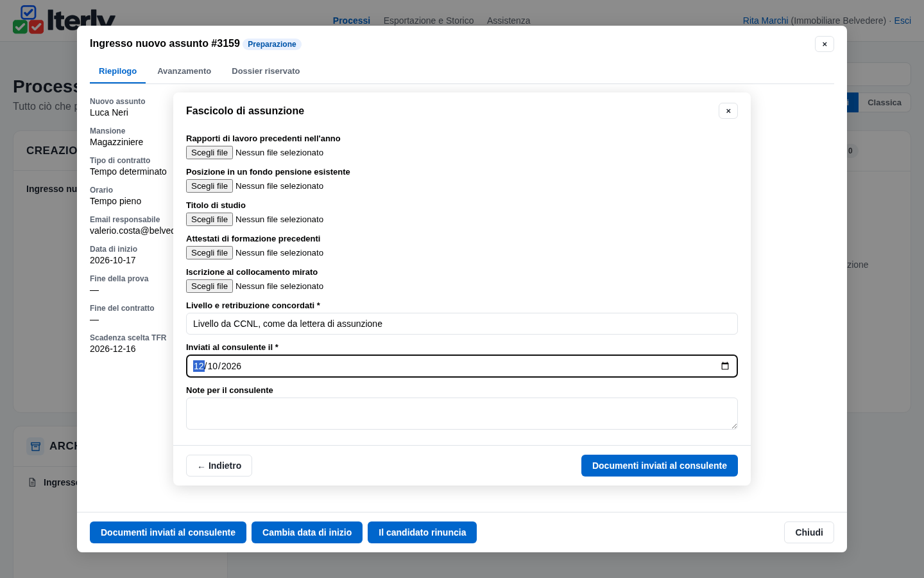Screen dimensions: 924x578
Task: Click the Chiudi button
Action: click(809, 532)
